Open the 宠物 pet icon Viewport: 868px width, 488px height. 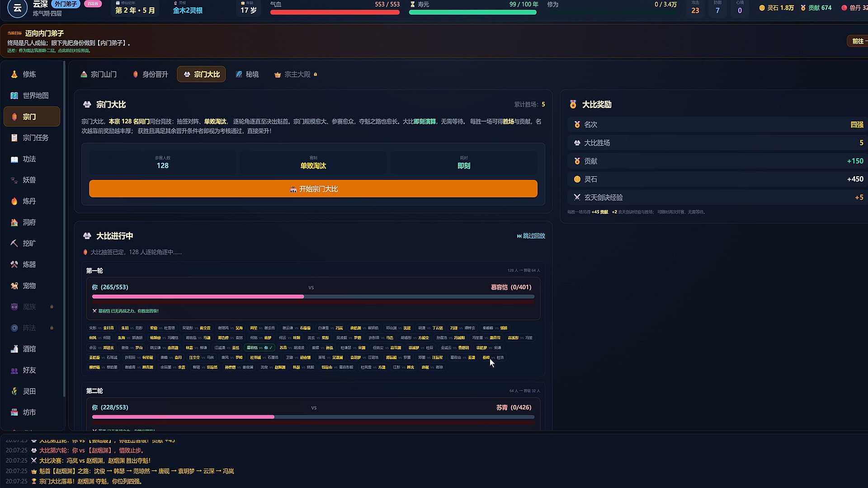pos(14,286)
